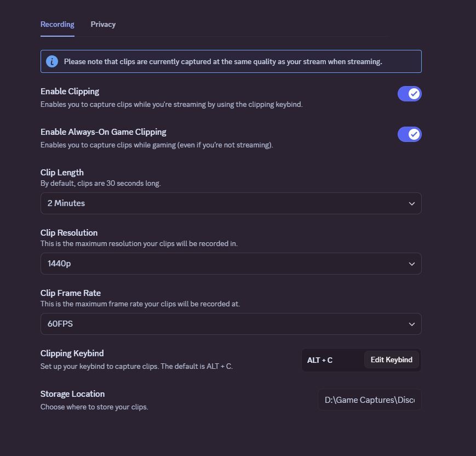Select the Recording tab
The width and height of the screenshot is (476, 456).
click(x=58, y=25)
